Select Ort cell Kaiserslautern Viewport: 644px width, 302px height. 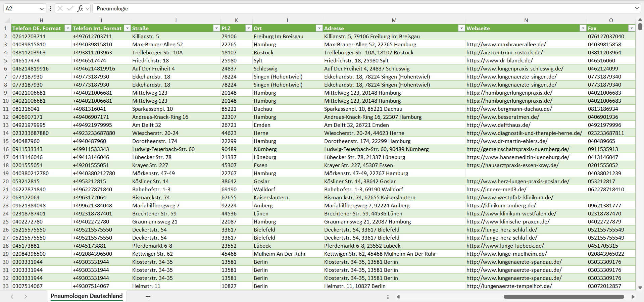tap(288, 197)
